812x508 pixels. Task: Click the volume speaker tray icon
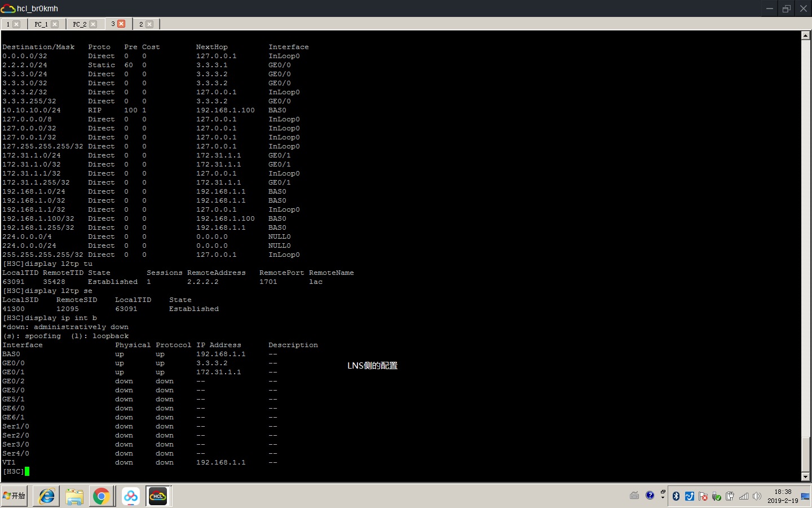(x=757, y=496)
